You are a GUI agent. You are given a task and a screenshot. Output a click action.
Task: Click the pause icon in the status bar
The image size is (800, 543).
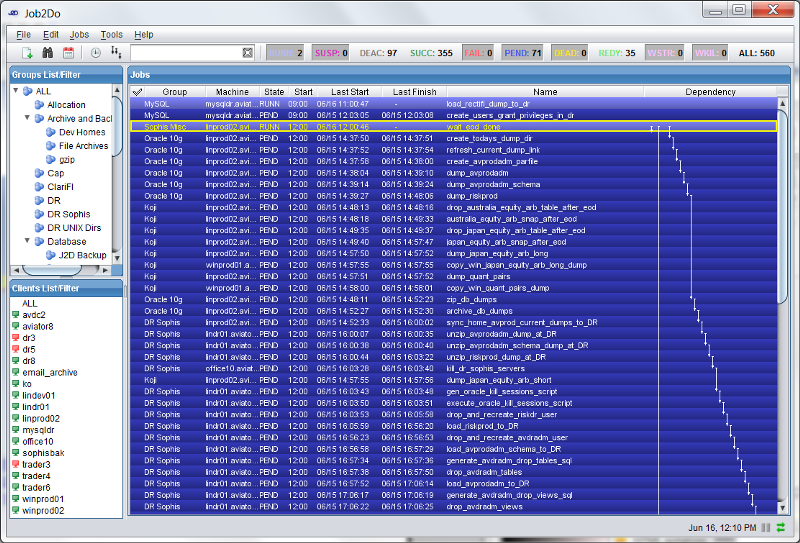[x=766, y=528]
